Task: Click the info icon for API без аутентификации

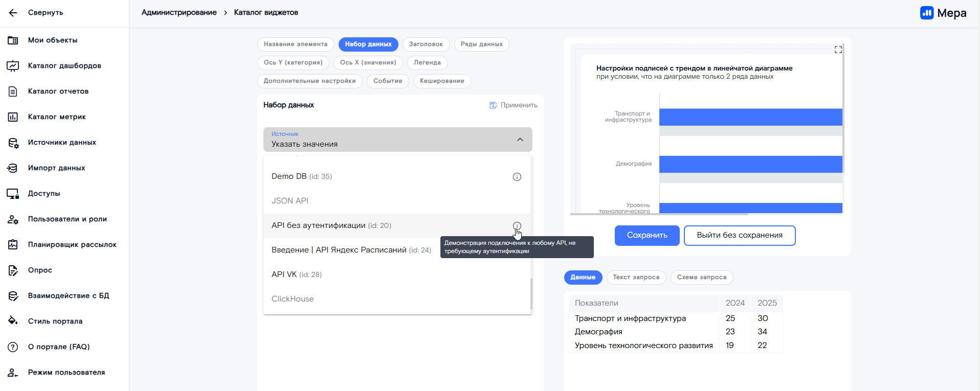Action: [x=517, y=226]
